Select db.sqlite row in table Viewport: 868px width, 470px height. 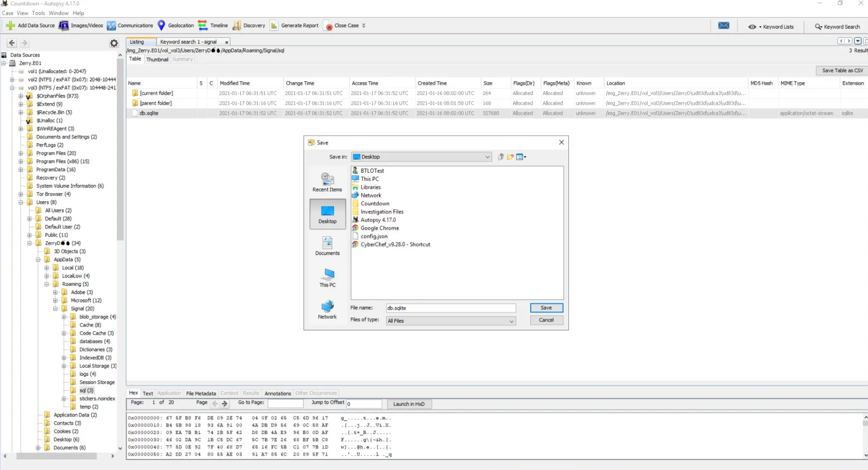[x=497, y=113]
